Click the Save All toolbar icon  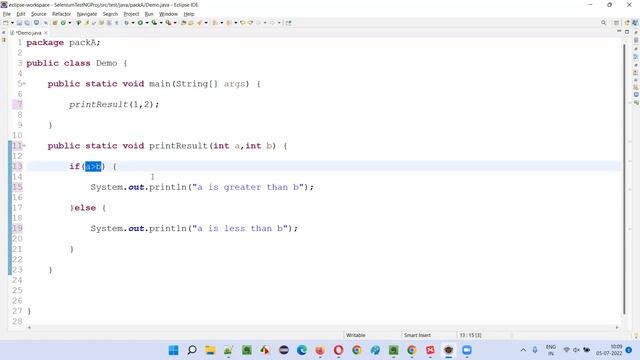pos(27,23)
